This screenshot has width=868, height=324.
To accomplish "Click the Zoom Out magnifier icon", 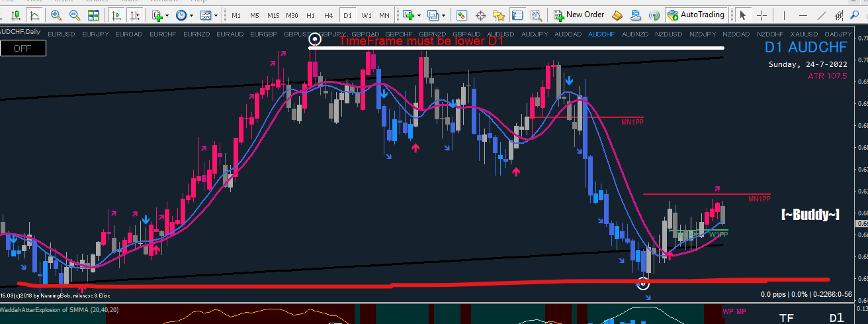I will (x=75, y=15).
